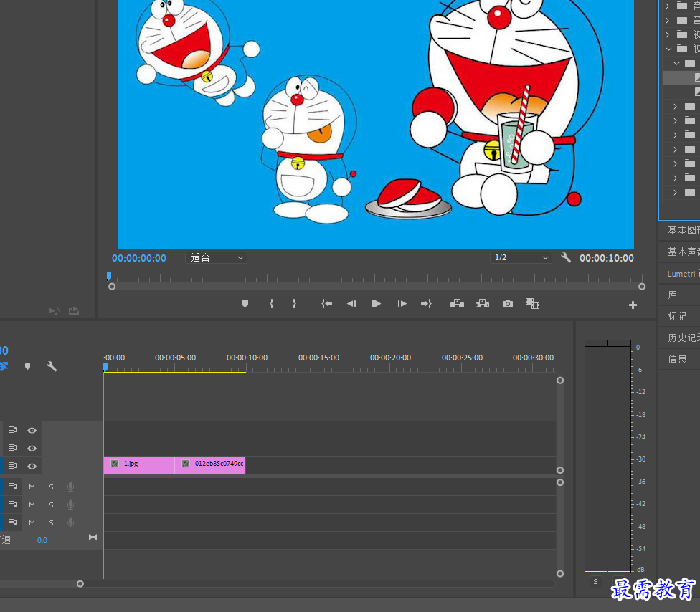Toggle sync lock on 1.jpg clip track
Viewport: 700px width, 612px height.
pos(12,466)
